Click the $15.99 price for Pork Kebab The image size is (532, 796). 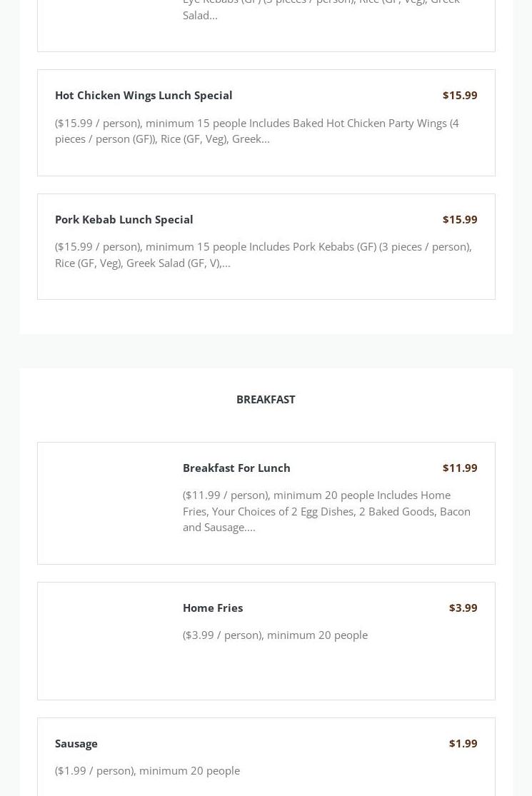coord(459,219)
